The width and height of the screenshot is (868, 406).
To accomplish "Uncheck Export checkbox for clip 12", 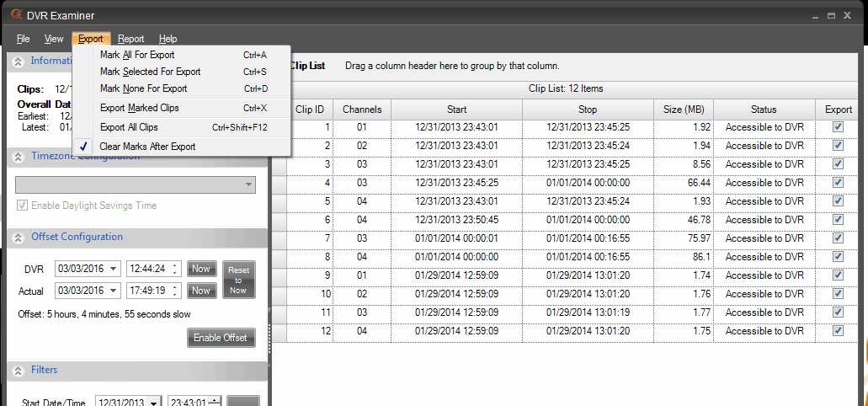I will (838, 331).
